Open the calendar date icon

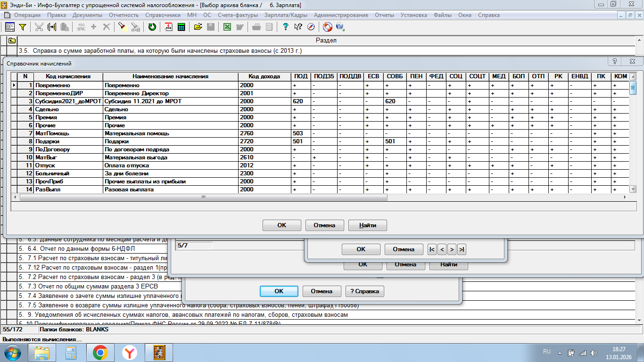tap(168, 27)
